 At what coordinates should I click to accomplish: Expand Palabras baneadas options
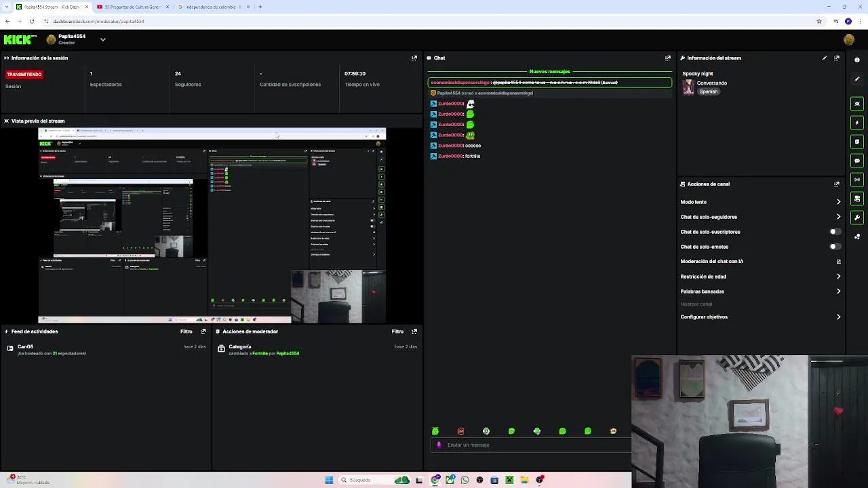838,291
